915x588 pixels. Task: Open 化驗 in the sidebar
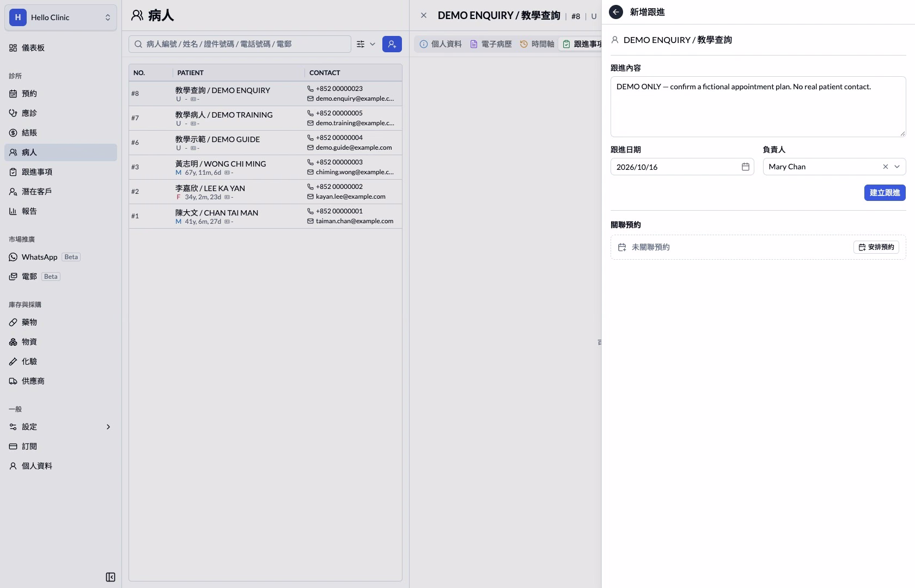[60, 362]
